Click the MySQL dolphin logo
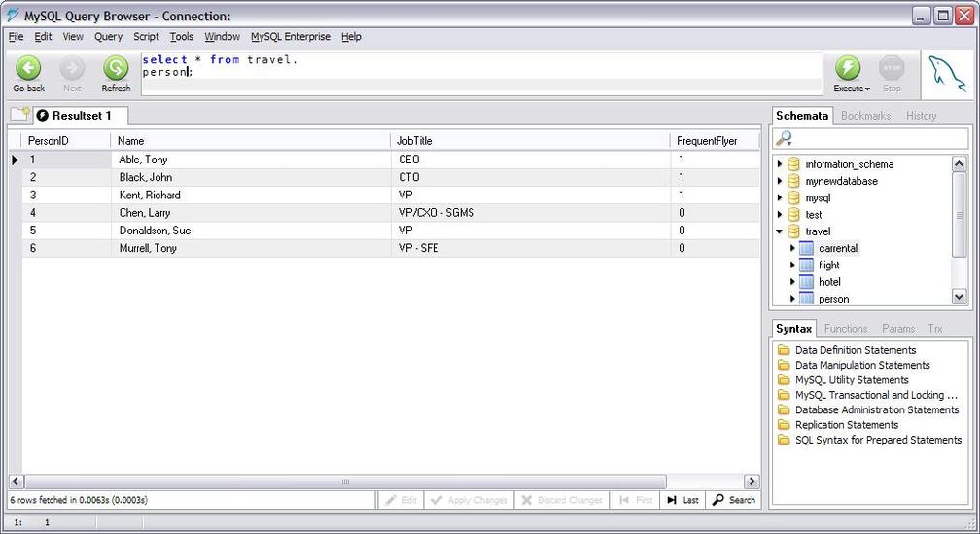The image size is (980, 534). (948, 74)
